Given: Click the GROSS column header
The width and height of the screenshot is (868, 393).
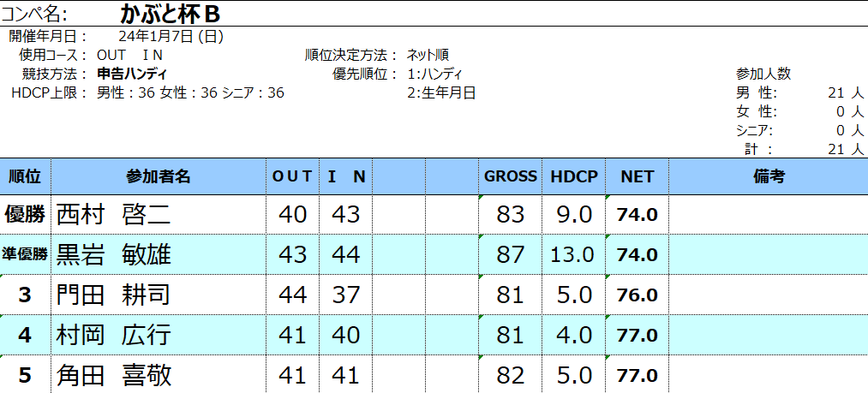Looking at the screenshot, I should coord(511,176).
